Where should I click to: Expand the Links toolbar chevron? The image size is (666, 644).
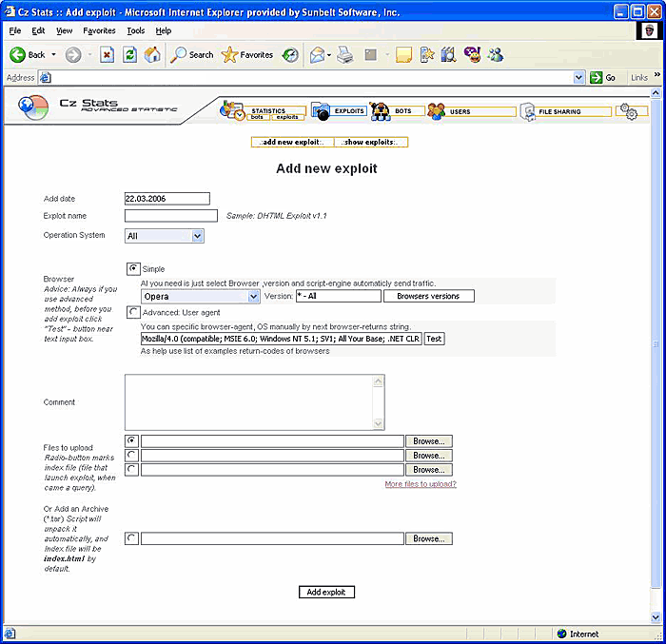click(657, 75)
